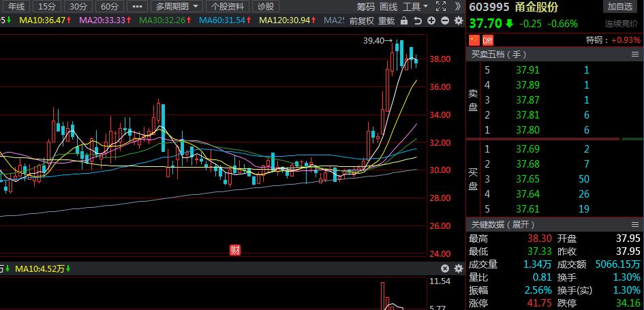644x310 pixels.
Task: Zoom out the K-line chart with the minus icon
Action: click(x=445, y=21)
